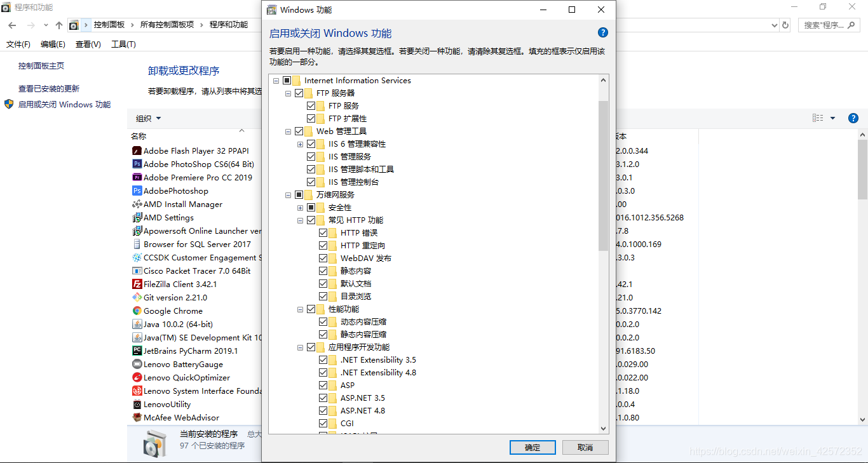Image resolution: width=868 pixels, height=463 pixels.
Task: Open the 组织 dropdown
Action: (x=148, y=118)
